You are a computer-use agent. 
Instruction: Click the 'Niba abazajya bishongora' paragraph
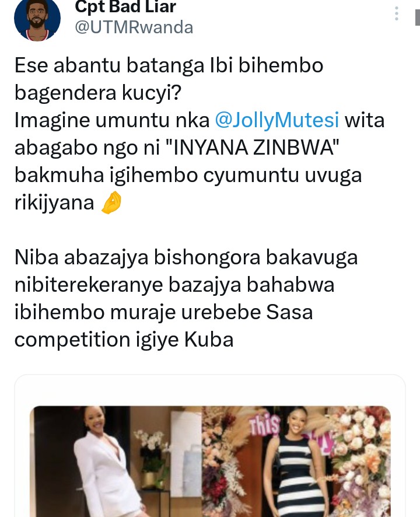pyautogui.click(x=186, y=298)
